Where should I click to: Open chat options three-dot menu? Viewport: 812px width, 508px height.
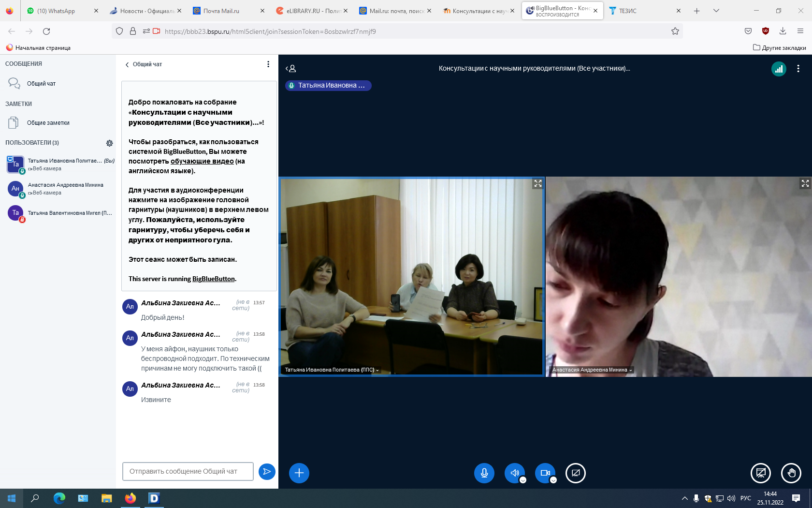pos(268,64)
